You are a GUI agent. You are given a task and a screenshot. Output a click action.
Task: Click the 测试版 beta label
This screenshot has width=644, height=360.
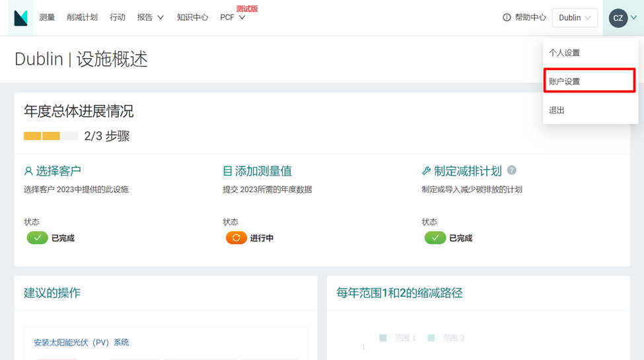click(247, 9)
